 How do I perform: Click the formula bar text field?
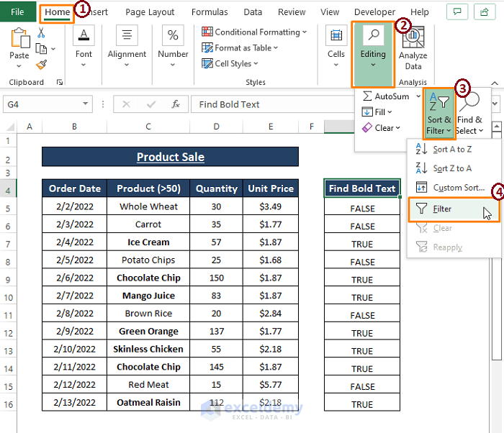[x=272, y=104]
